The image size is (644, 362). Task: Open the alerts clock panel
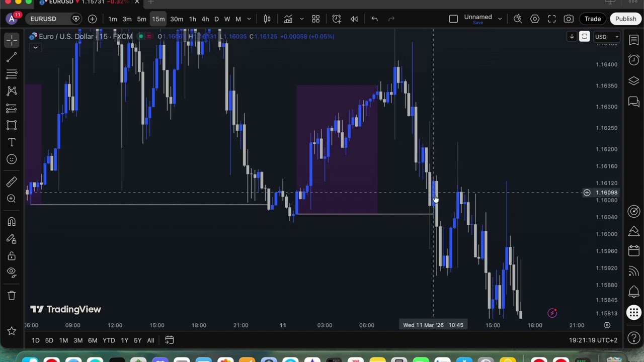coord(634,60)
